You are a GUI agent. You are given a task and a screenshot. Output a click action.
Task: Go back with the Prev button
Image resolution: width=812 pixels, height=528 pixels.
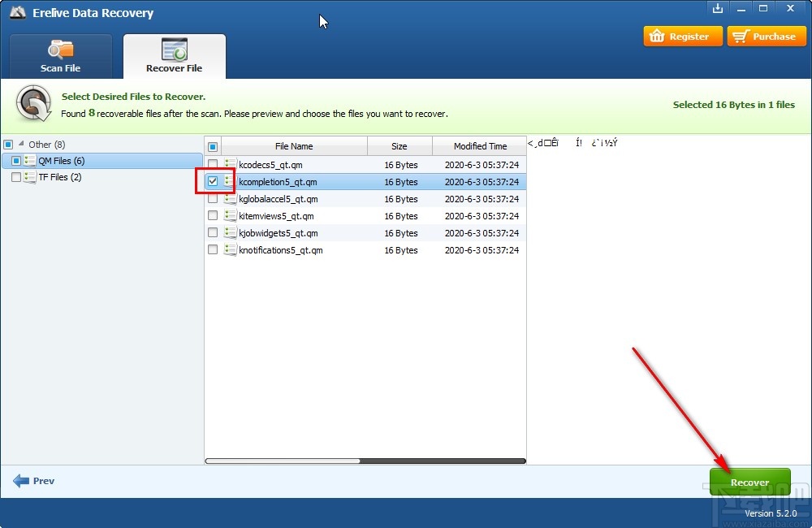[33, 481]
